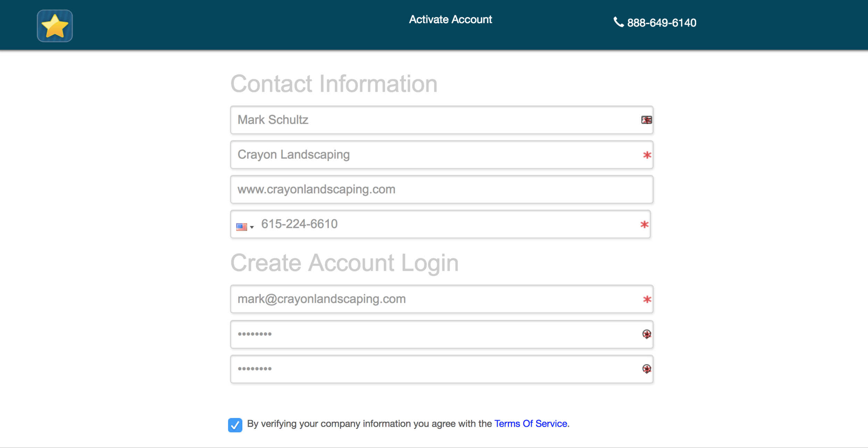
Task: Click password manager icon in first password field
Action: click(x=646, y=334)
